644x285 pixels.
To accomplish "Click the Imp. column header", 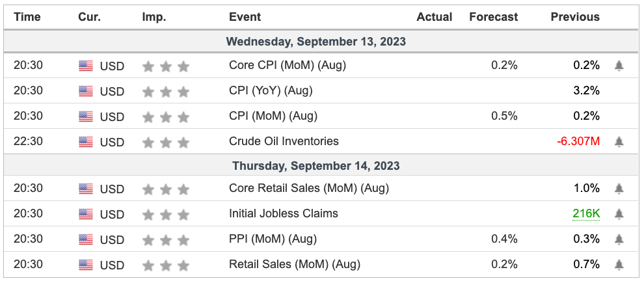I will click(154, 17).
